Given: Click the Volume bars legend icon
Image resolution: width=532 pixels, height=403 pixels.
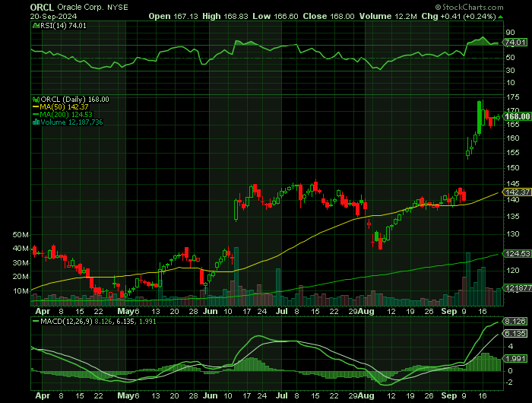Looking at the screenshot, I should tap(33, 122).
